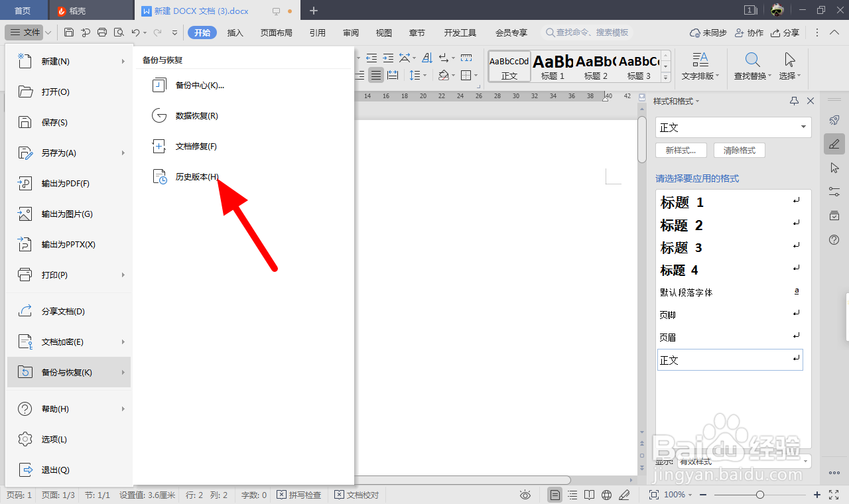Toggle Document Proofing (文档校对) in status bar
Image resolution: width=849 pixels, height=504 pixels.
point(357,495)
